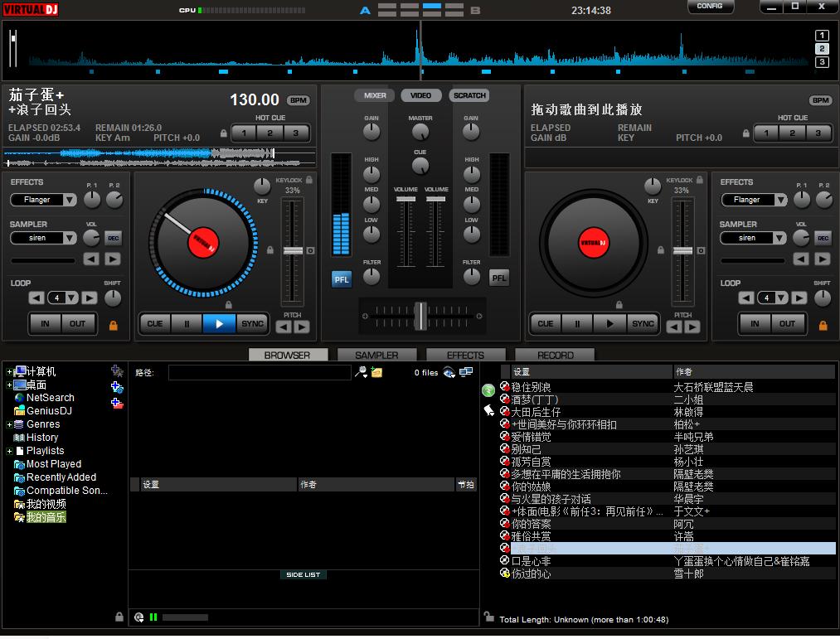The width and height of the screenshot is (840, 639).
Task: Select waveform zoom level 3
Action: pyautogui.click(x=822, y=62)
